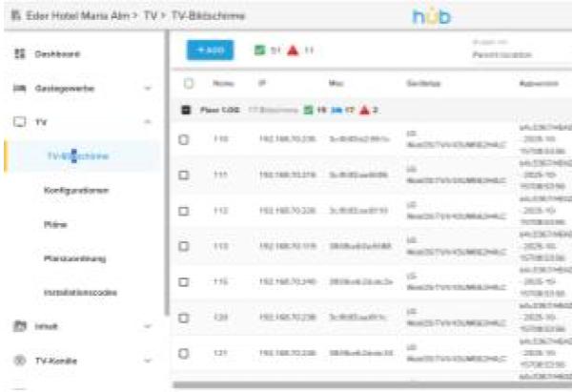Image resolution: width=572 pixels, height=392 pixels.
Task: Sort table by Name column header
Action: click(x=223, y=84)
